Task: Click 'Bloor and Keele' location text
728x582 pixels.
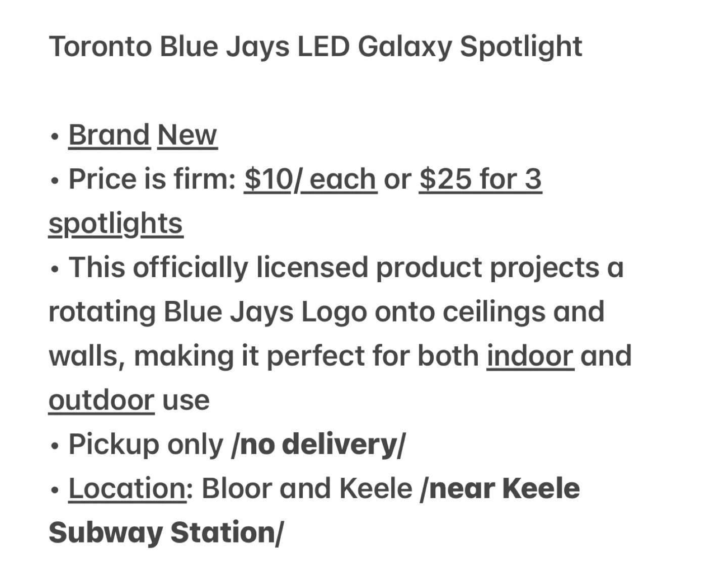Action: pyautogui.click(x=307, y=488)
